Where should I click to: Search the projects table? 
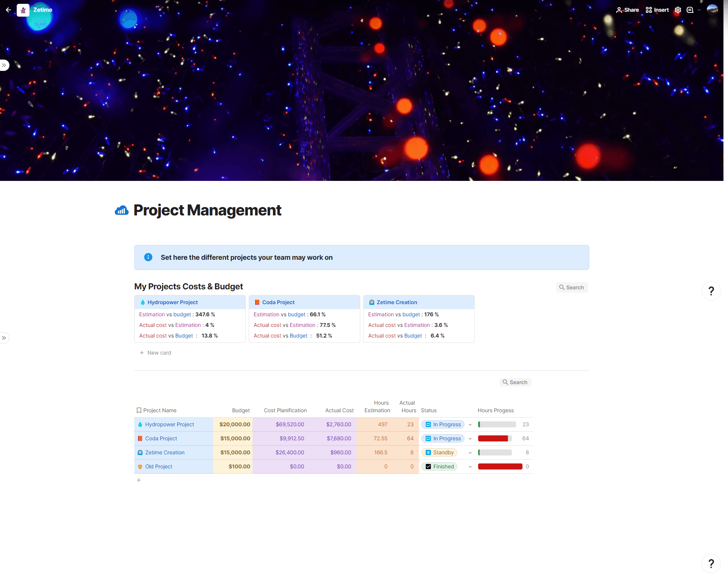[x=515, y=382]
